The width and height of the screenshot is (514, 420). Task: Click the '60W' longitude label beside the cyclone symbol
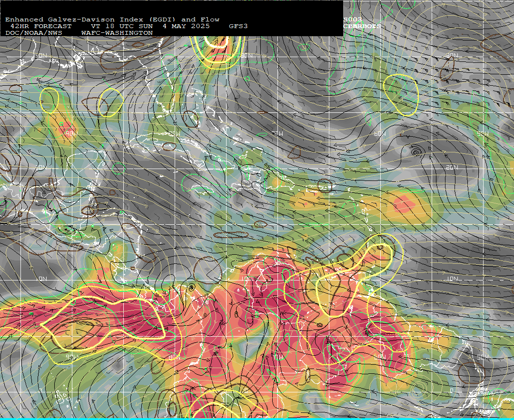point(380,134)
